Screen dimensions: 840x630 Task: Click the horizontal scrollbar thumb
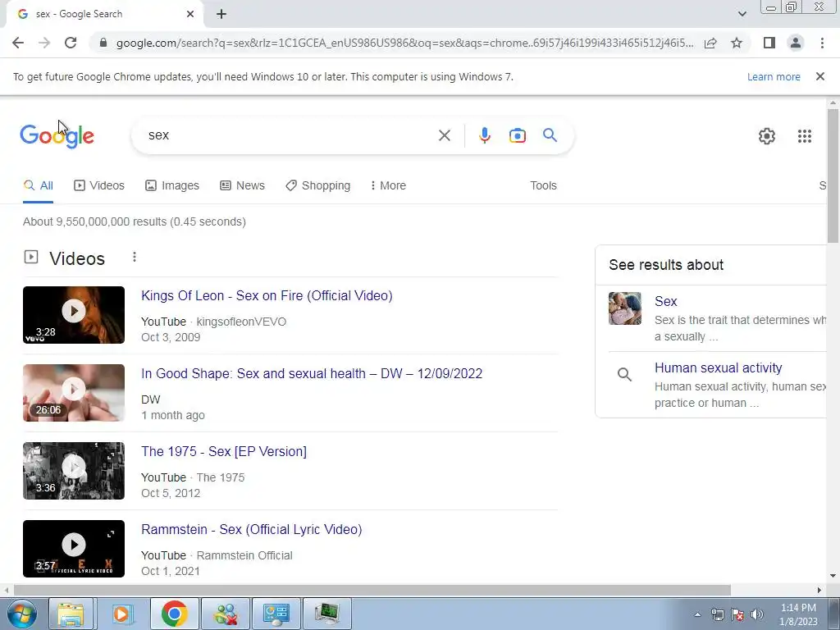[372, 590]
